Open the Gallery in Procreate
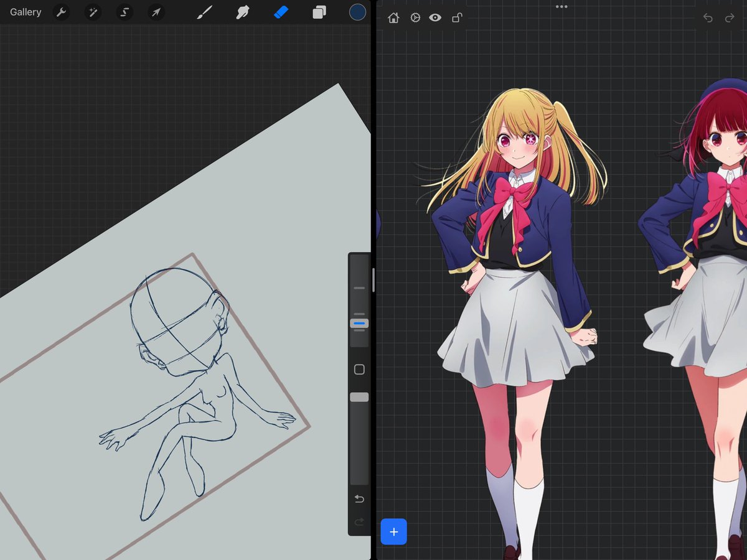 26,12
